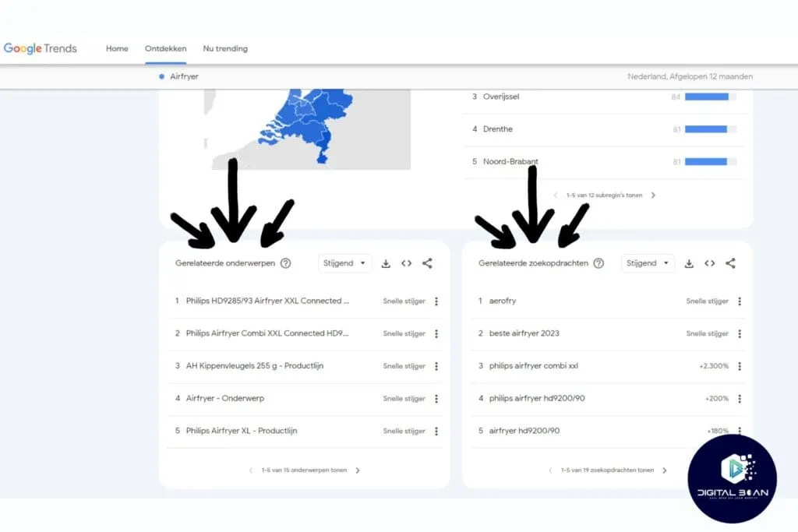This screenshot has height=532, width=798.
Task: Open more options for philips airfryer hd9200/90 query
Action: [740, 399]
